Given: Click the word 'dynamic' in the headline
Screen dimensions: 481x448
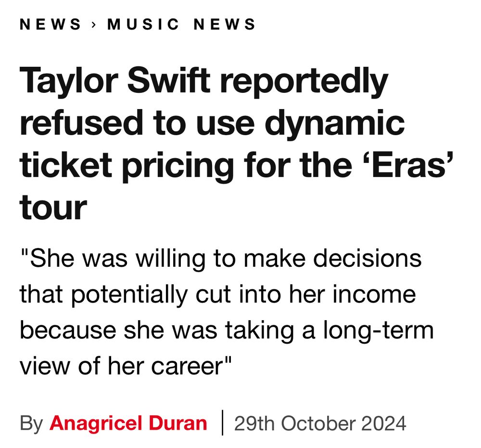Looking at the screenshot, I should 334,124.
